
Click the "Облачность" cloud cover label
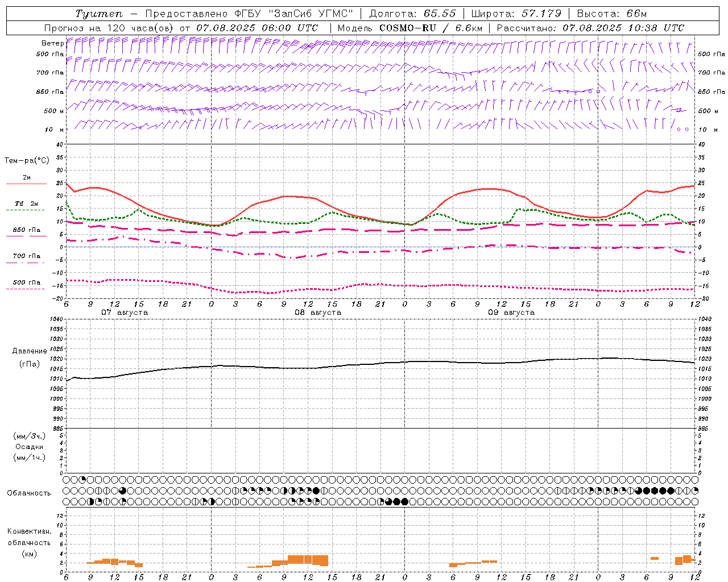pyautogui.click(x=29, y=493)
